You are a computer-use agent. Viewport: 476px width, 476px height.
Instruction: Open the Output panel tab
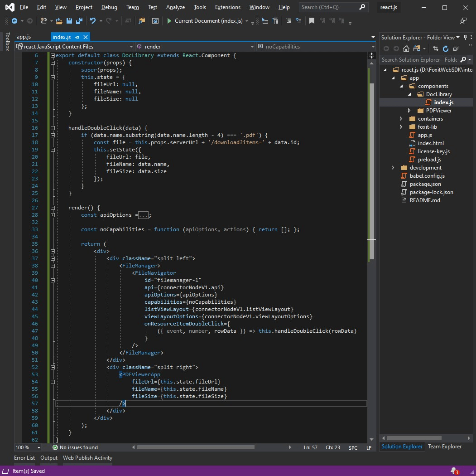pos(49,458)
